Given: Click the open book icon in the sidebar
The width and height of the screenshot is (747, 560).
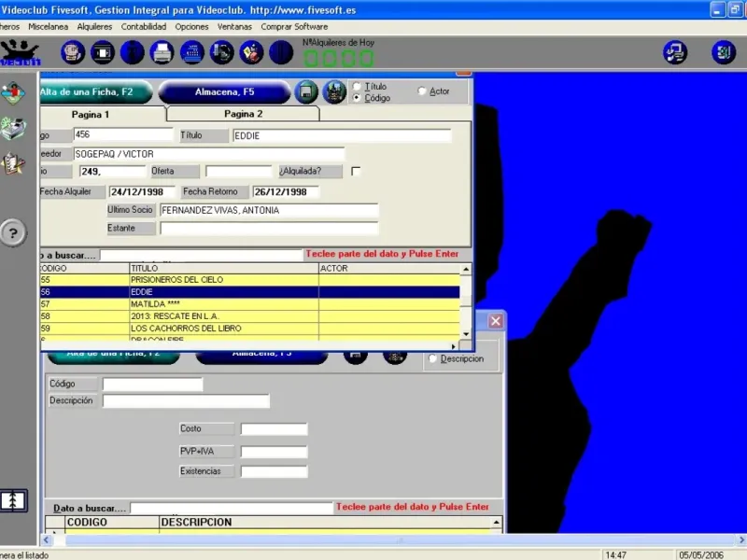Looking at the screenshot, I should [x=13, y=500].
